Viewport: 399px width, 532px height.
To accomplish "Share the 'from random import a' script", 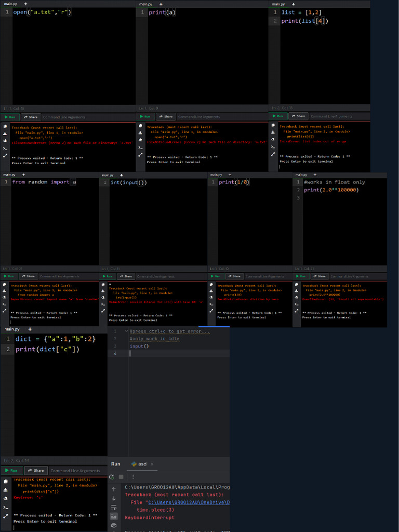I will point(29,276).
